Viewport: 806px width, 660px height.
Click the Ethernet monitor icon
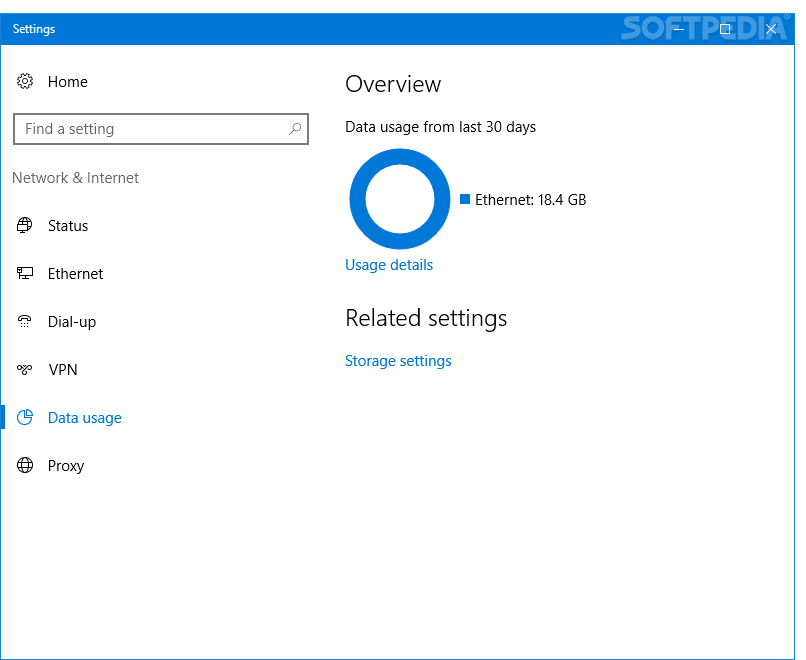[x=25, y=273]
